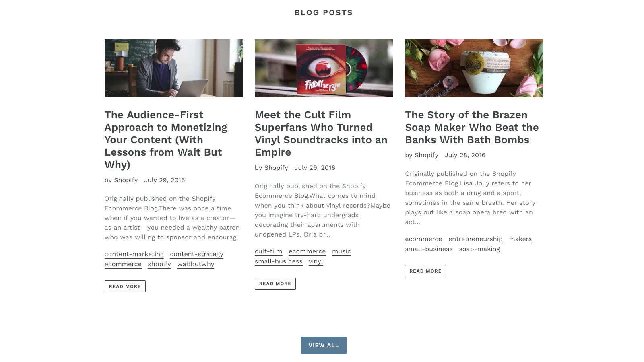Image resolution: width=644 pixels, height=362 pixels.
Task: Select the soap-making tag
Action: (479, 249)
